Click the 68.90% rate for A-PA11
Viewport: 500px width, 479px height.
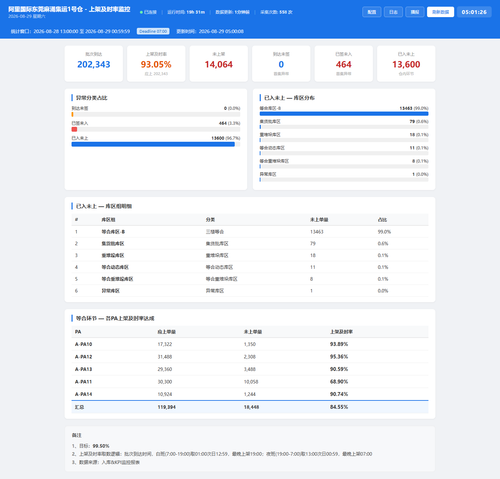point(339,382)
